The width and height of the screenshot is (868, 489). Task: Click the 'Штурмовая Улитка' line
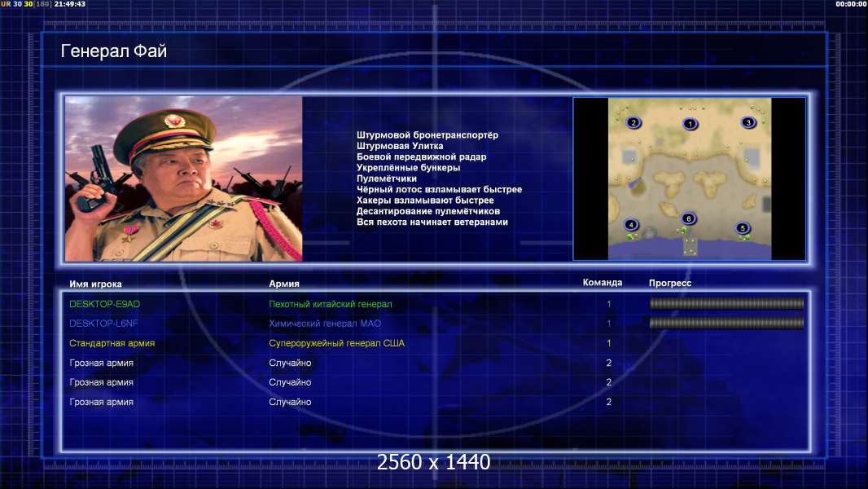(x=400, y=146)
